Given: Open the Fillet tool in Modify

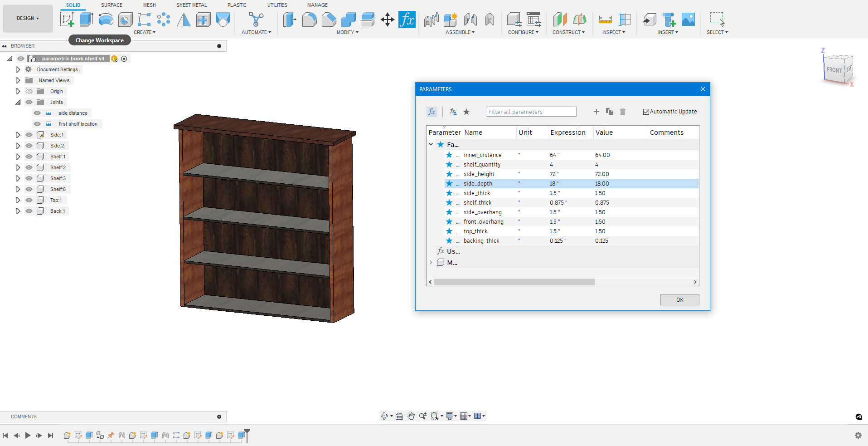Looking at the screenshot, I should pyautogui.click(x=309, y=19).
